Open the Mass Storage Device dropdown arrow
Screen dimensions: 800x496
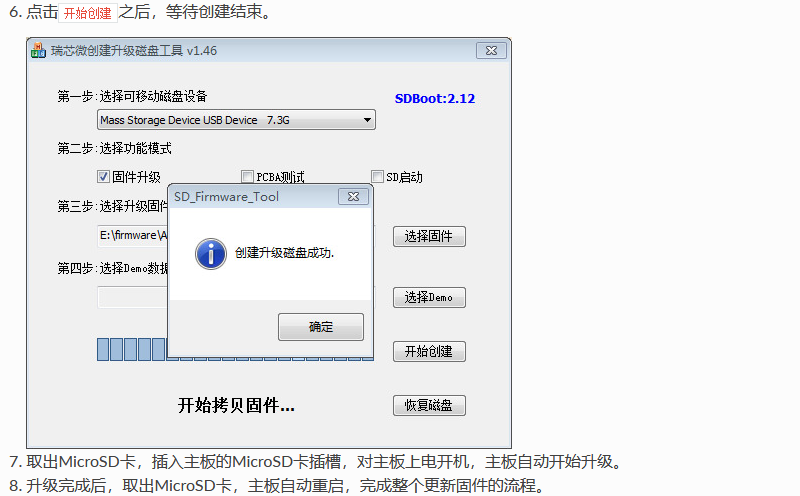coord(367,120)
